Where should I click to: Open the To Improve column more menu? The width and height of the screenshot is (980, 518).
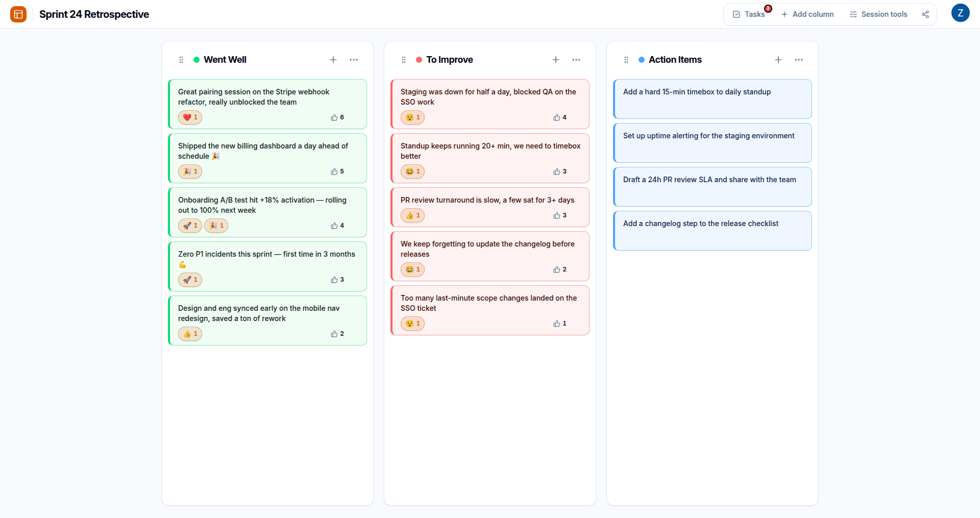tap(576, 60)
